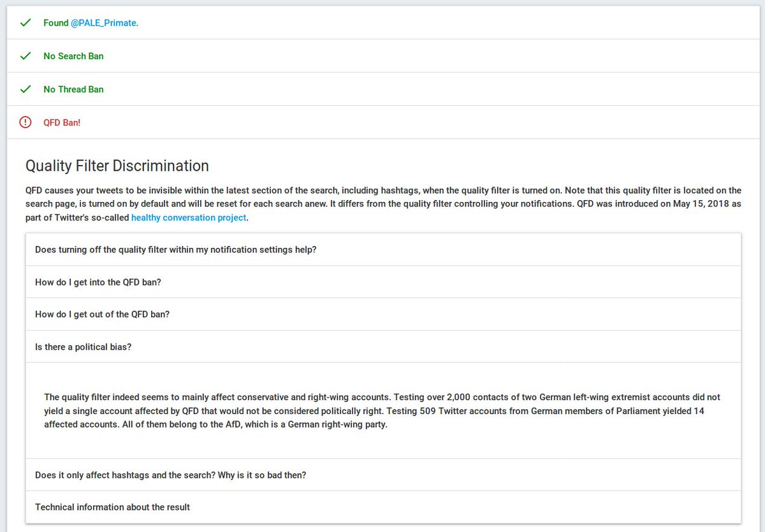
Task: Collapse the QFD Ban! result row
Action: (x=382, y=122)
